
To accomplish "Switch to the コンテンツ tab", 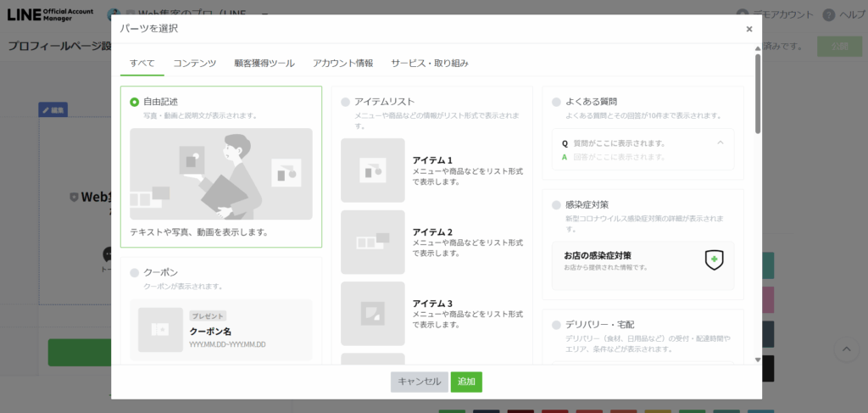I will 194,64.
